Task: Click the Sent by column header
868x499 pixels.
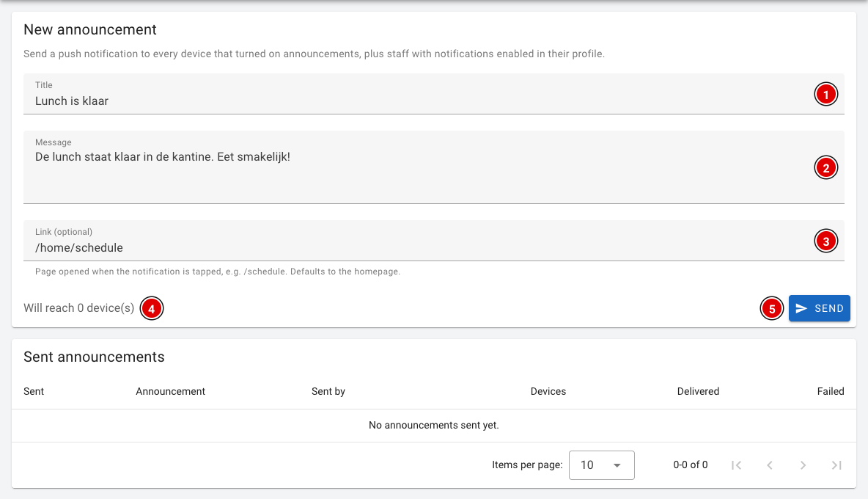Action: coord(328,392)
